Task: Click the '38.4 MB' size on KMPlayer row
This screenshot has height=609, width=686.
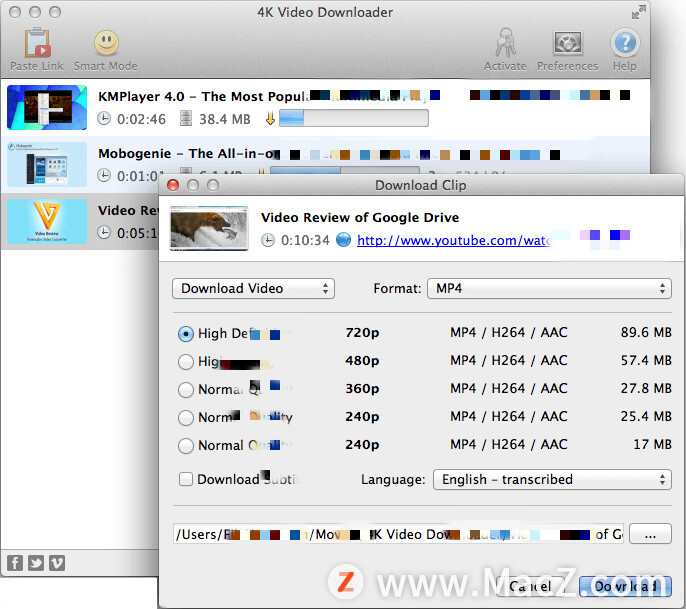Action: click(x=225, y=119)
